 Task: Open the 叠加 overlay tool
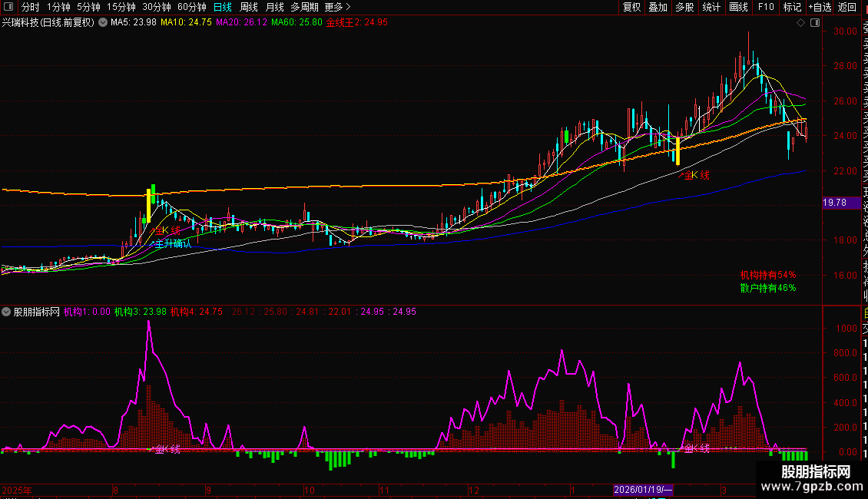[658, 7]
